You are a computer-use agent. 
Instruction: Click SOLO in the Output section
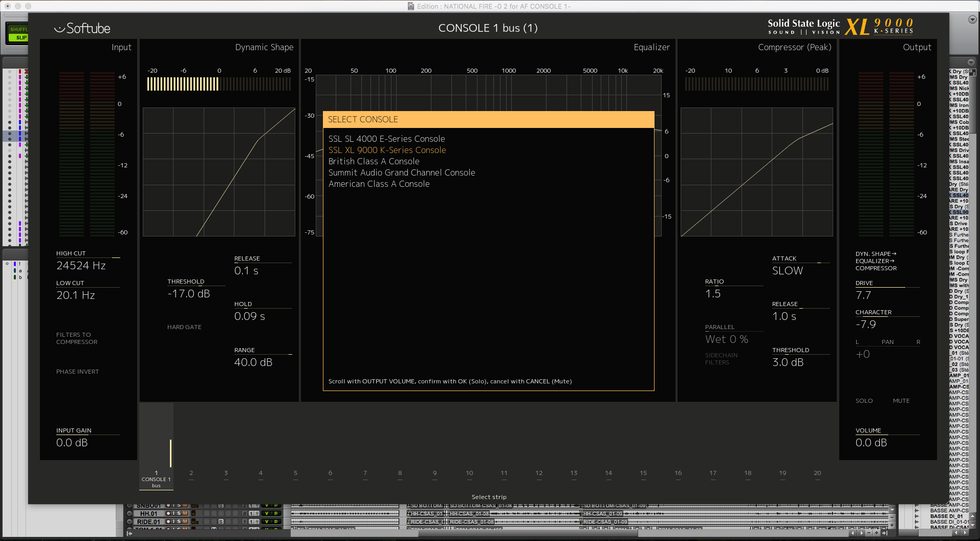coord(864,401)
